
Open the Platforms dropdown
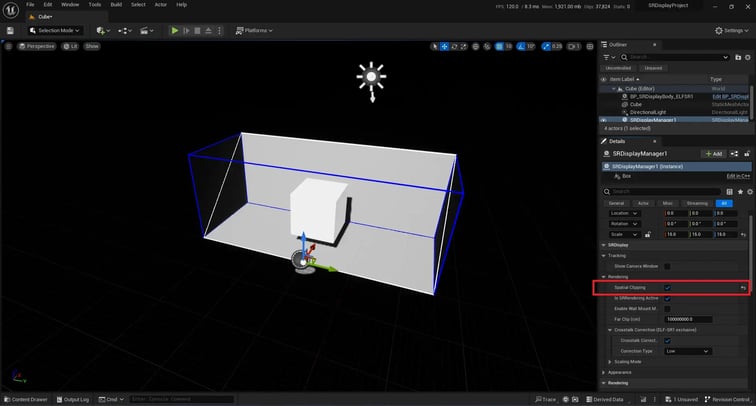[x=254, y=30]
